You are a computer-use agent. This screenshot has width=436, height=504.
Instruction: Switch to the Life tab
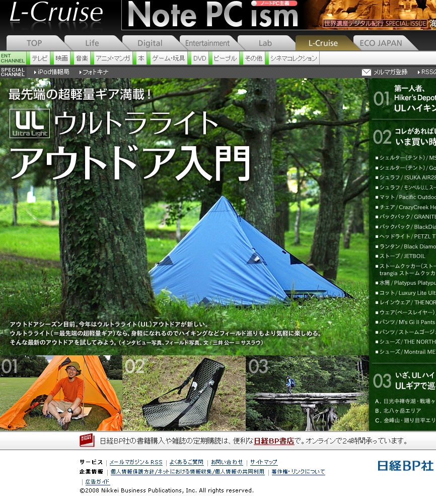tap(92, 43)
